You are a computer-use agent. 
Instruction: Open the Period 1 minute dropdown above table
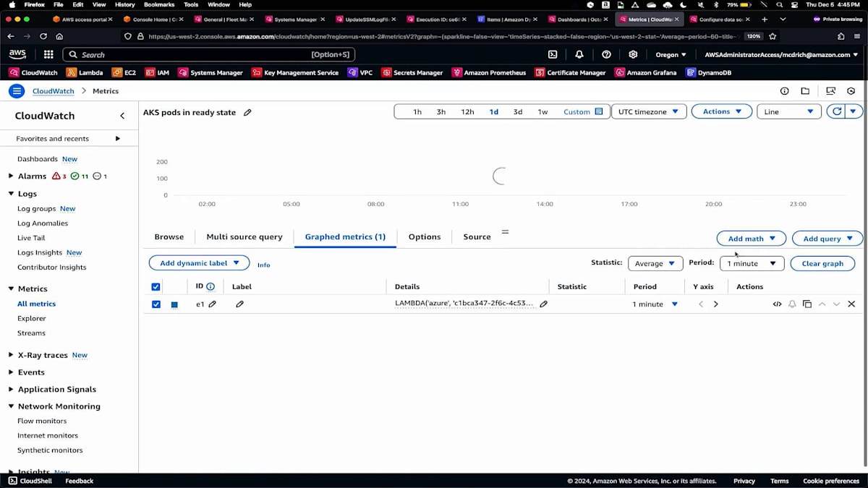(x=752, y=264)
